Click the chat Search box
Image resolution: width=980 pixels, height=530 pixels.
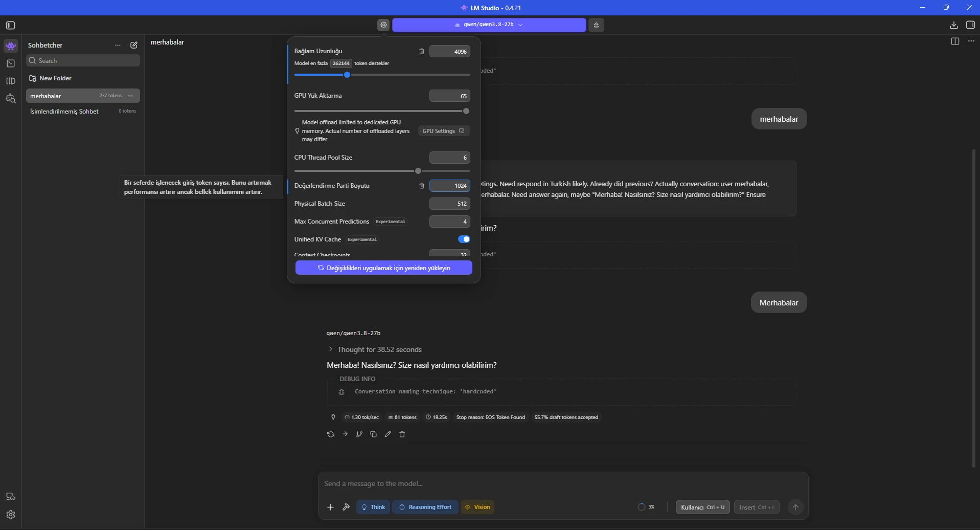pyautogui.click(x=83, y=60)
